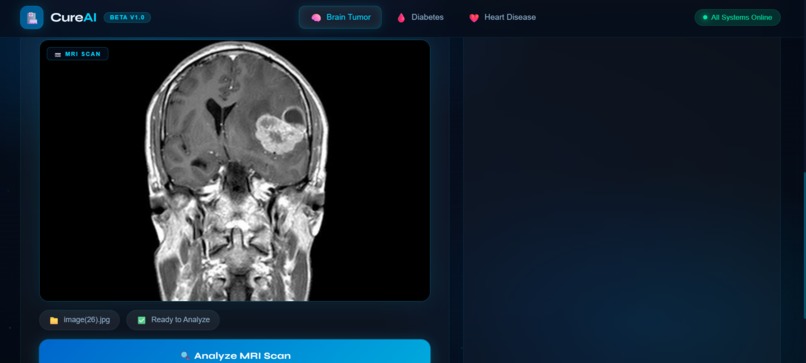
Task: Open the Heart Disease tab
Action: (x=502, y=17)
